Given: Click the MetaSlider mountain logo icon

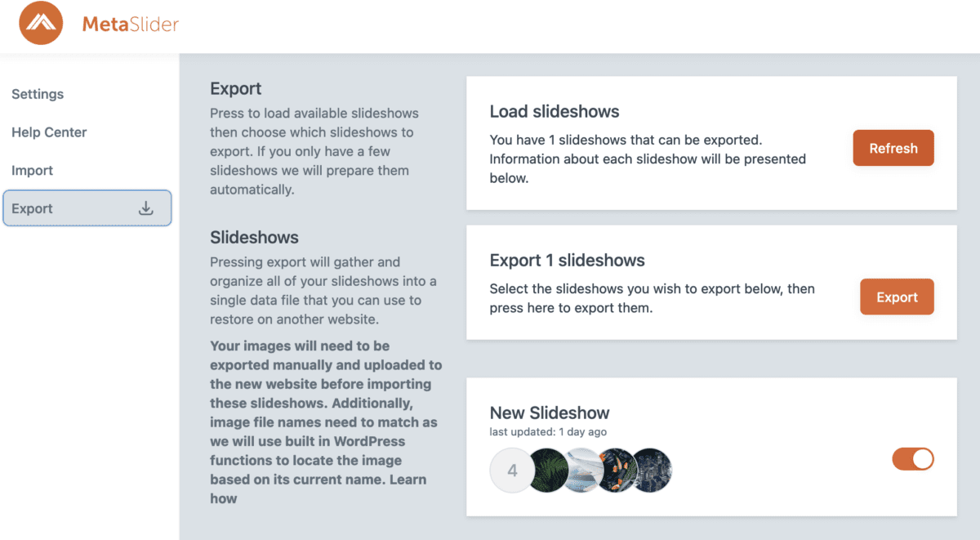Looking at the screenshot, I should [40, 23].
